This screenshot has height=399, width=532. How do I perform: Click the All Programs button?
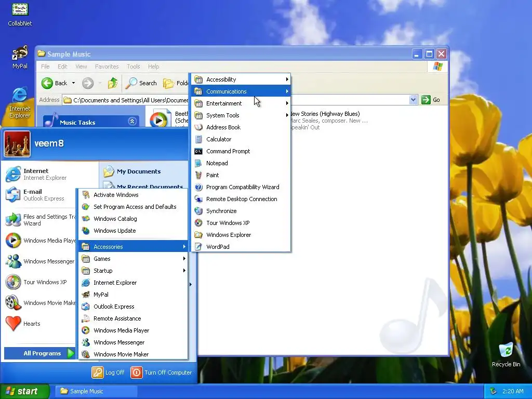39,353
